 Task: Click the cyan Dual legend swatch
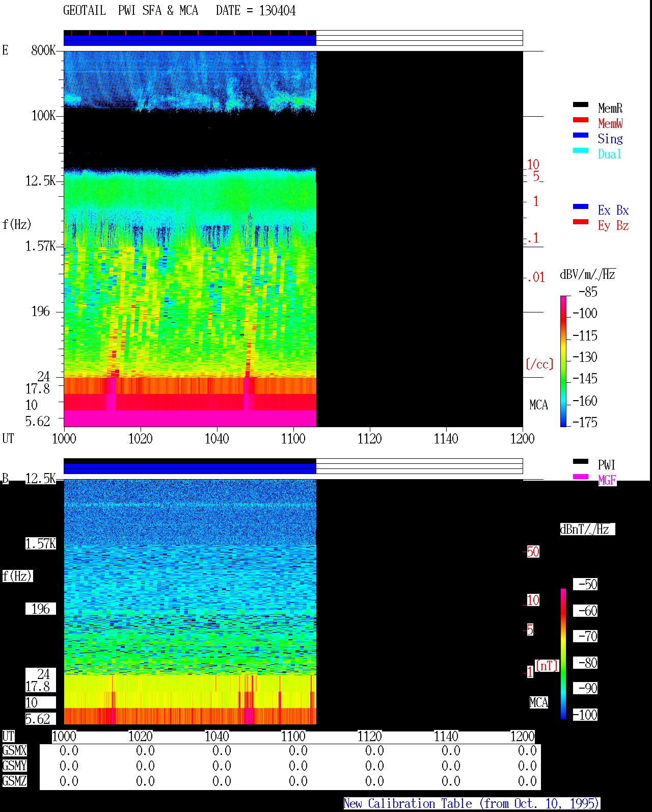click(581, 150)
